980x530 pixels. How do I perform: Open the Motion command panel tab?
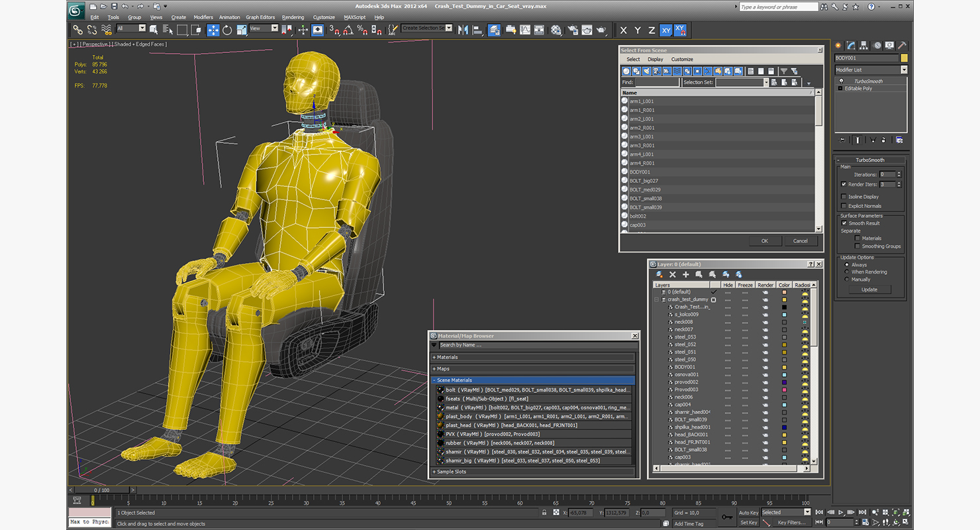(877, 46)
